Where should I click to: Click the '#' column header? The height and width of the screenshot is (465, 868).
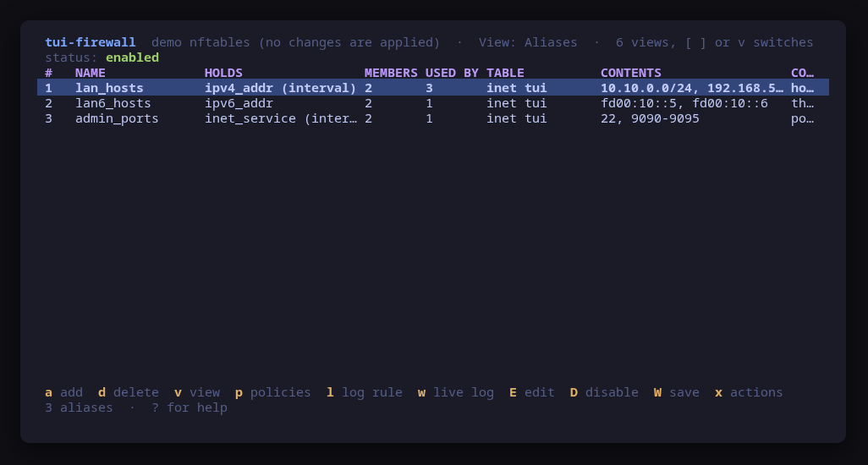(x=49, y=73)
